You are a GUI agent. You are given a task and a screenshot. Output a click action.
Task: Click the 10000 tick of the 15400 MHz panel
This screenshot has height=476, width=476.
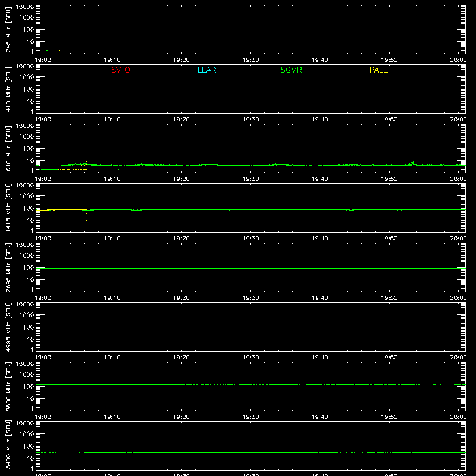pyautogui.click(x=25, y=424)
